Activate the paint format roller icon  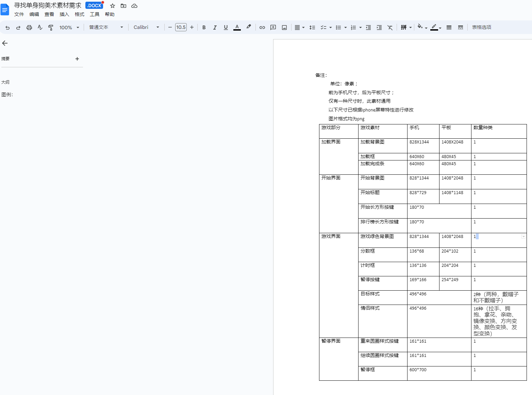tap(51, 28)
